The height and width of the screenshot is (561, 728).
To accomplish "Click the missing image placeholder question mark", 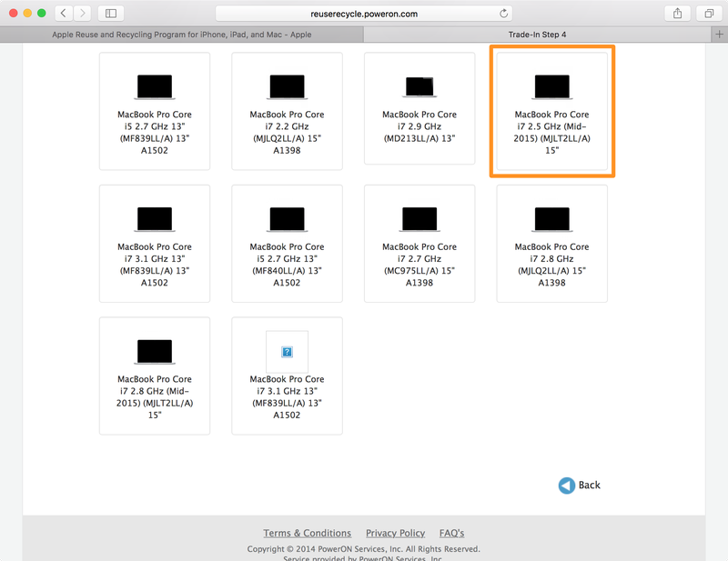I will (x=287, y=352).
